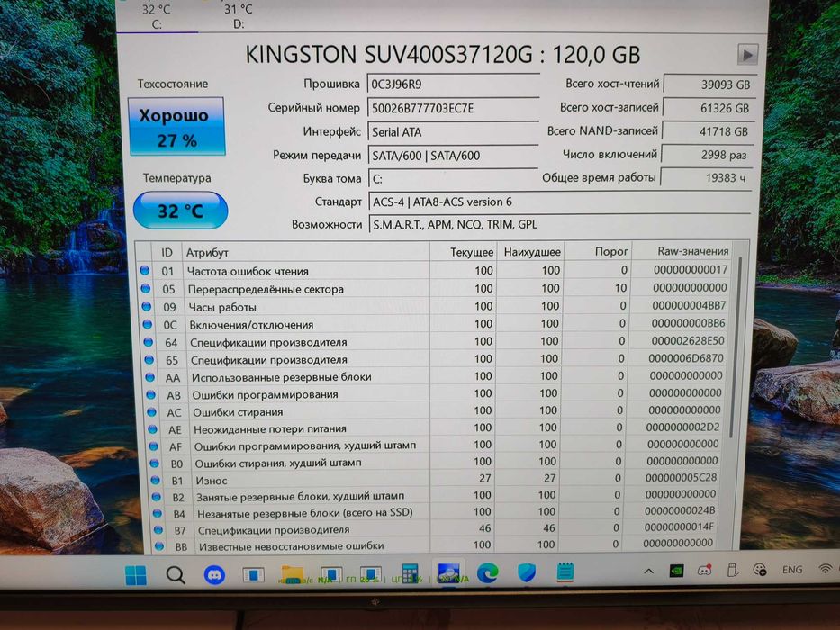Select the D: drive tab showing 31 °C
The height and width of the screenshot is (630, 840).
[x=239, y=16]
